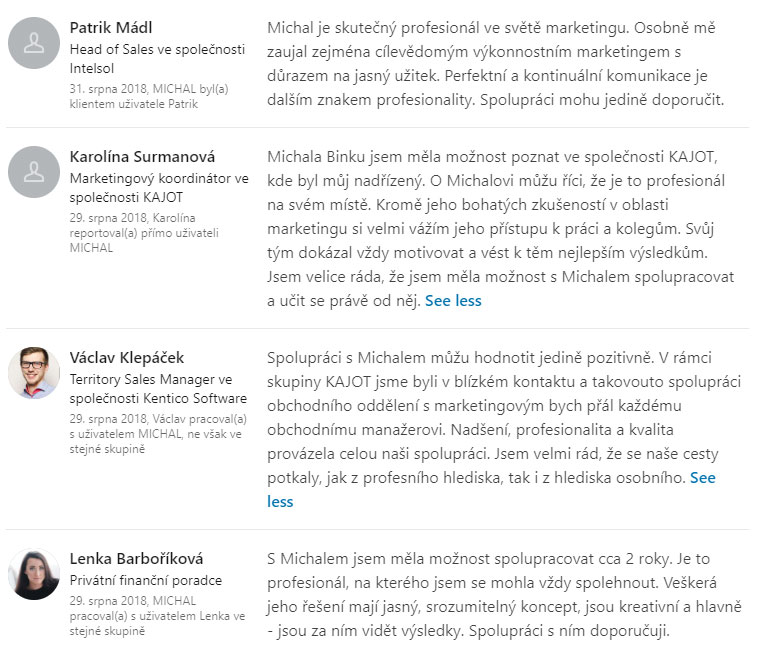760x652 pixels.
Task: Collapse Václav's recommendation with See less
Action: 703,478
